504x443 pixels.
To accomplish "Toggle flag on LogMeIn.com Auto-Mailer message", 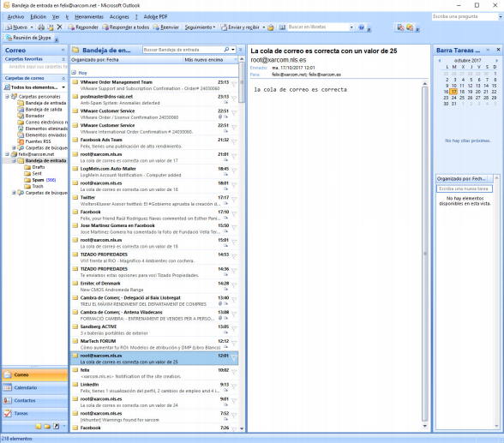I will click(234, 171).
